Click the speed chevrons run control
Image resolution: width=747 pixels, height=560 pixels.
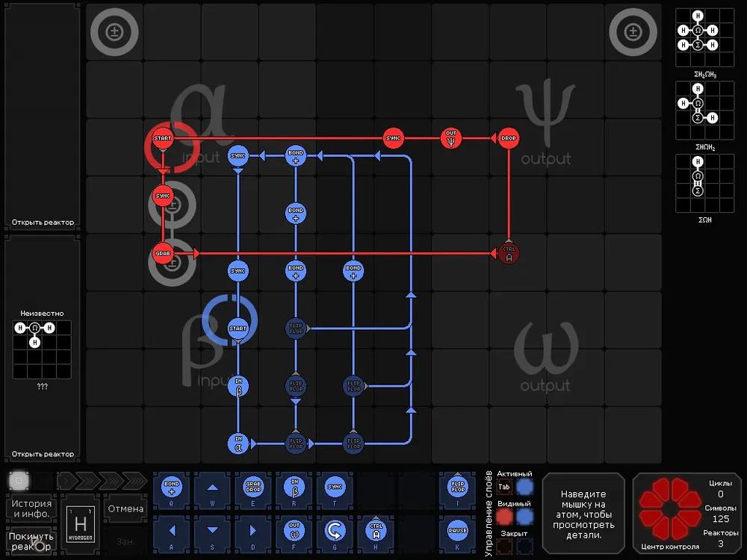tap(102, 481)
